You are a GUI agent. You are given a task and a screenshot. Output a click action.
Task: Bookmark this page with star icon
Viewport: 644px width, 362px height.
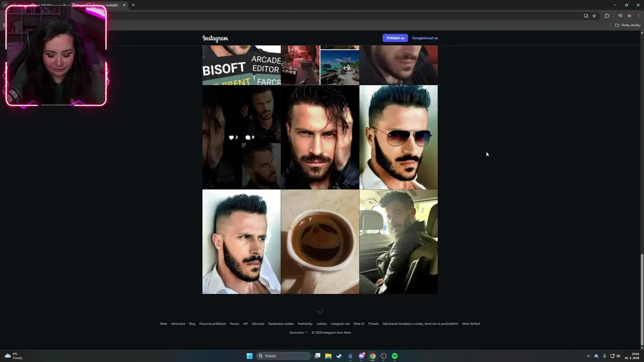tap(594, 16)
